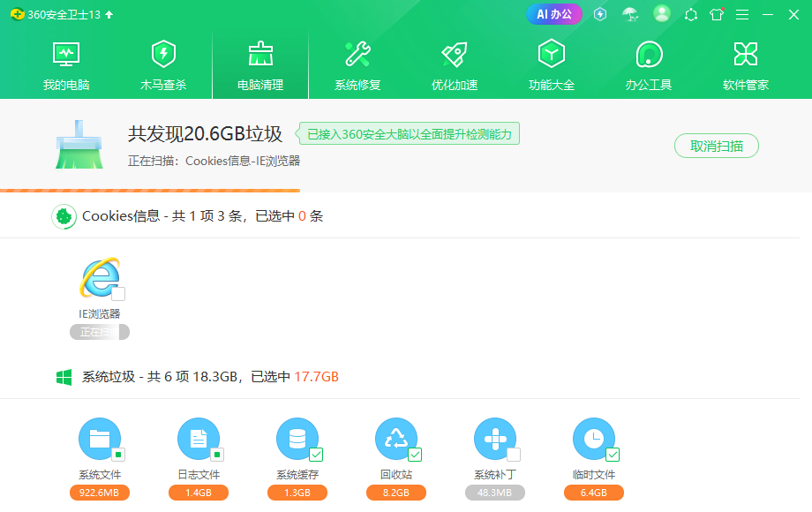812x512 pixels.
Task: Check the IE浏览器 checkbox
Action: [x=118, y=294]
